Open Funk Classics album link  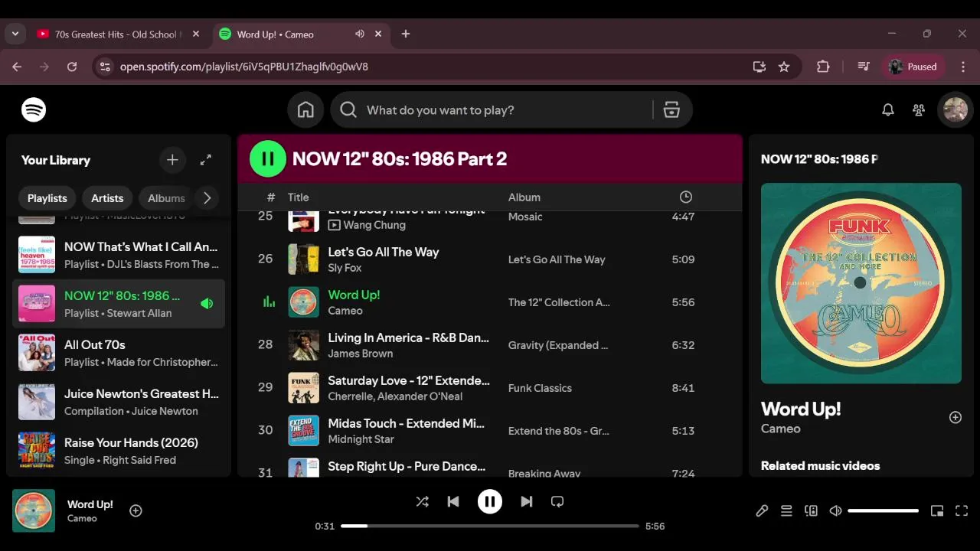click(540, 388)
